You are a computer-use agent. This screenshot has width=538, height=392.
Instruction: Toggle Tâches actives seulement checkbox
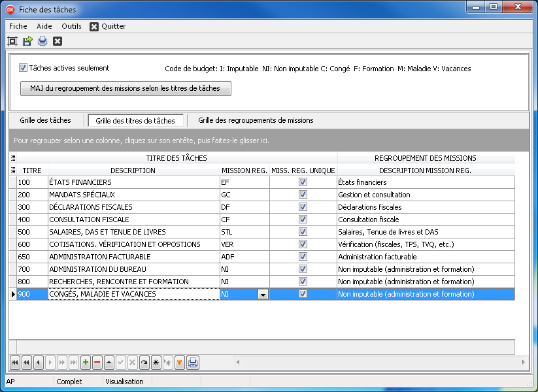click(x=23, y=68)
